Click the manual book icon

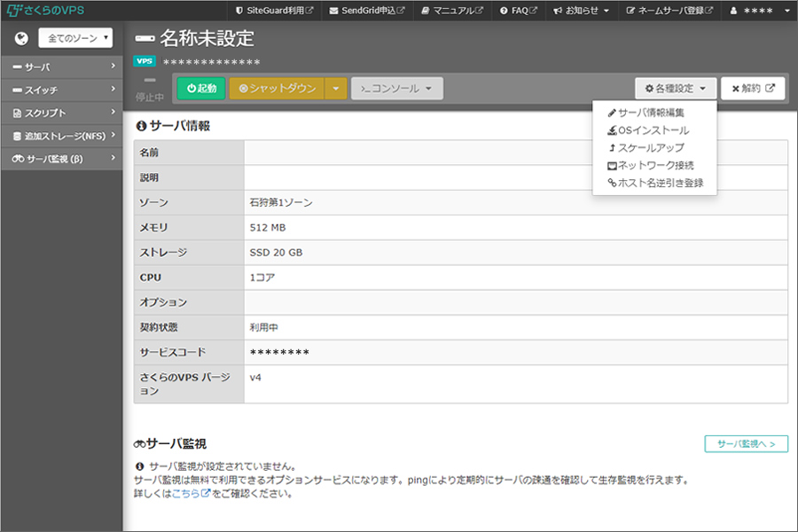click(425, 11)
